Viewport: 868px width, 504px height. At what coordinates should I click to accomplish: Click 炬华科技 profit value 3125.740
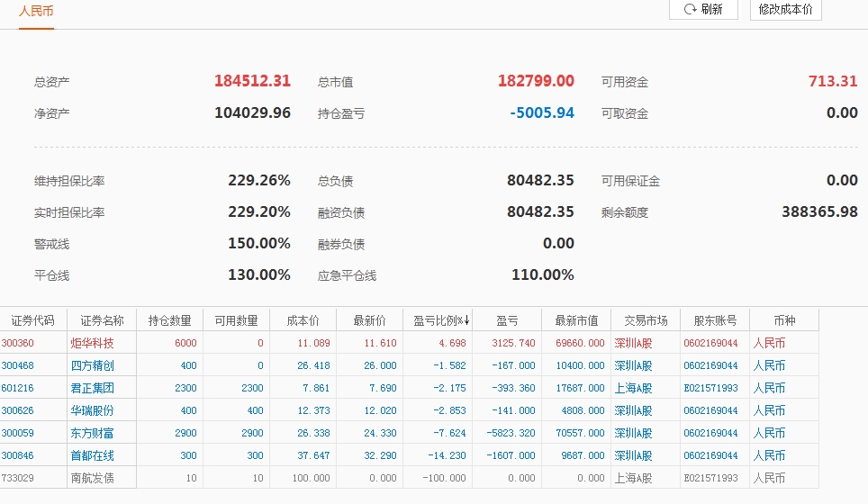coord(513,343)
